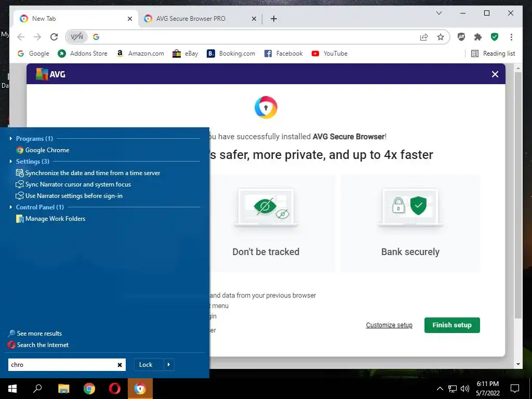Switch to AVG Secure Browser PRO tab
This screenshot has width=532, height=399.
click(199, 19)
